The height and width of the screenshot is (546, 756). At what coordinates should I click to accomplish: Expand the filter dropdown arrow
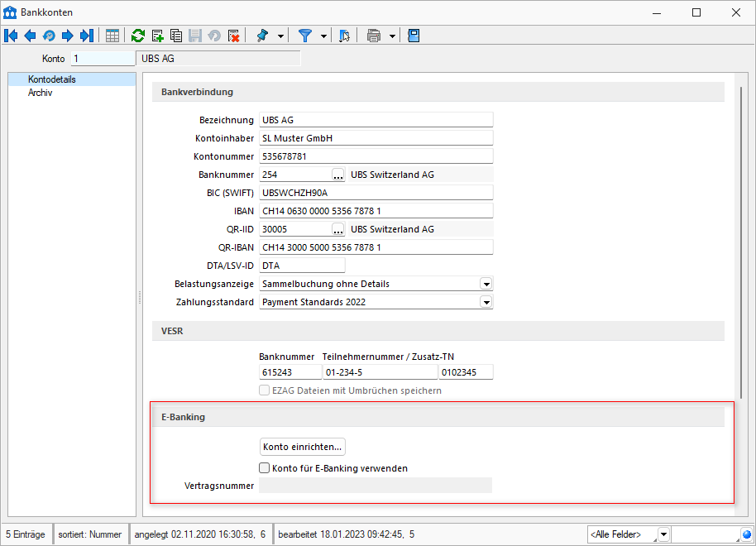tap(323, 36)
